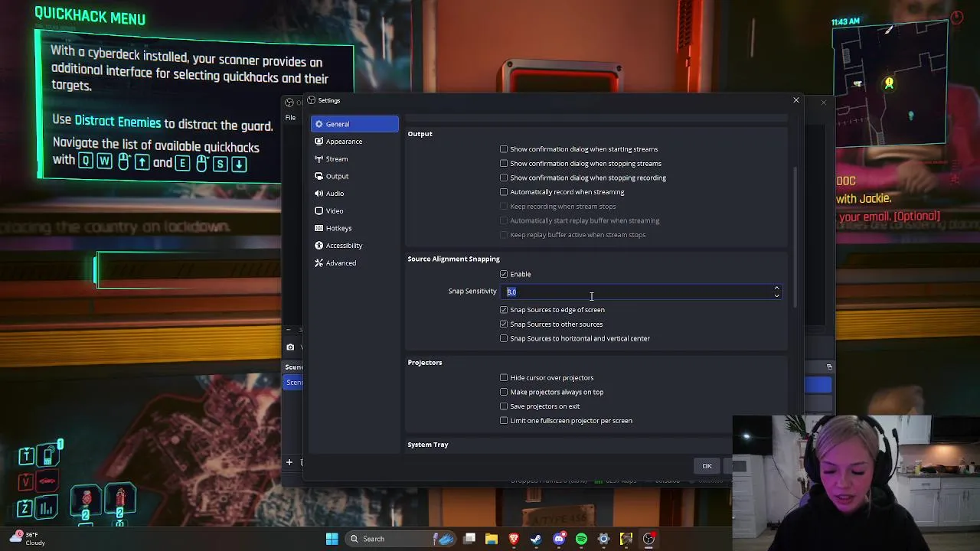This screenshot has width=980, height=551.
Task: Open Task View from the taskbar
Action: coord(469,539)
